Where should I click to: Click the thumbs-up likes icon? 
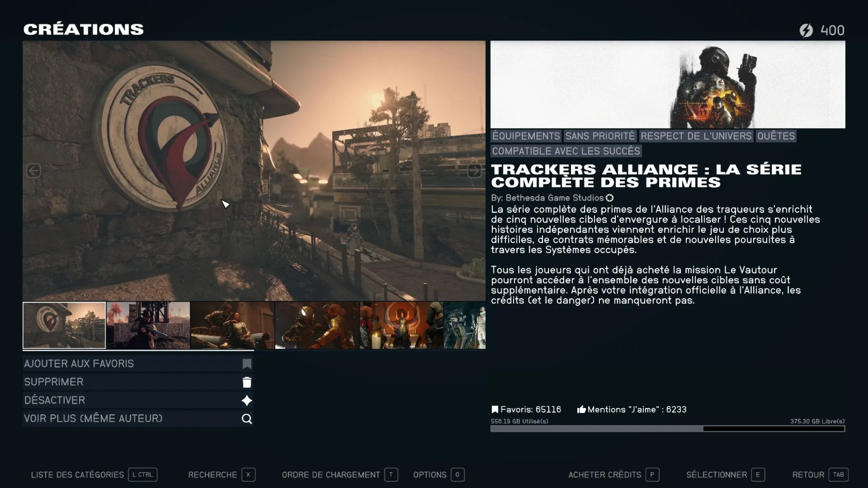(x=581, y=409)
